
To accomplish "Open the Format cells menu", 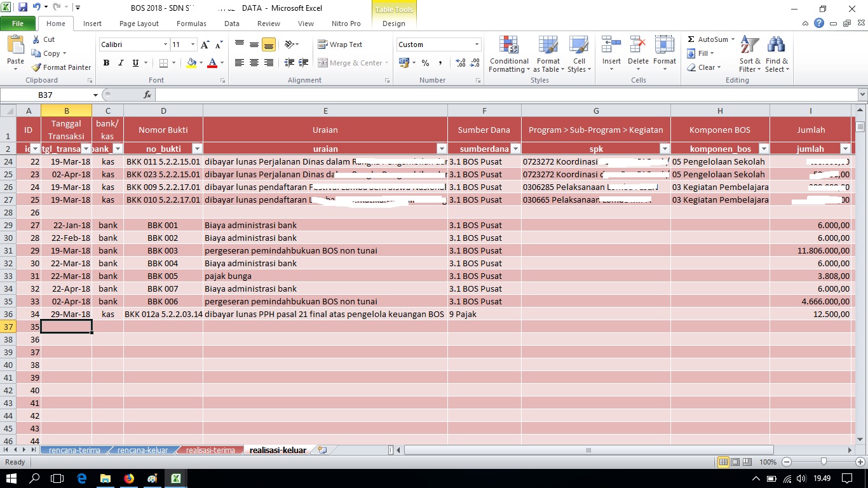I will click(665, 54).
